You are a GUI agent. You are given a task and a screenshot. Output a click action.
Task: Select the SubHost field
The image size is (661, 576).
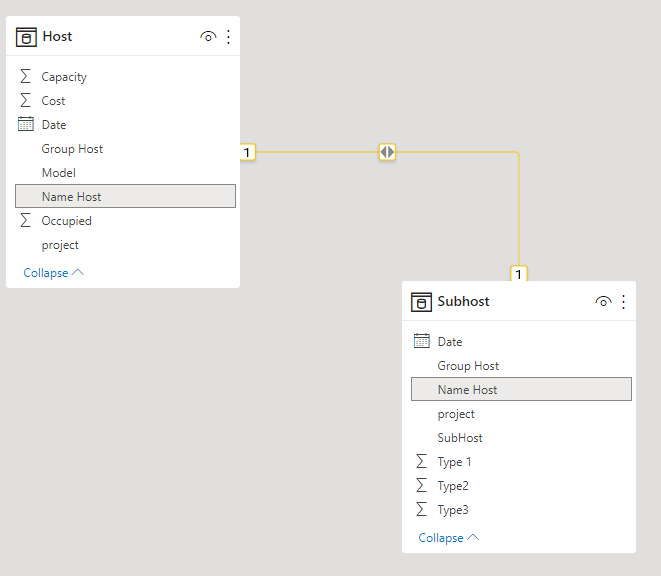click(x=521, y=438)
